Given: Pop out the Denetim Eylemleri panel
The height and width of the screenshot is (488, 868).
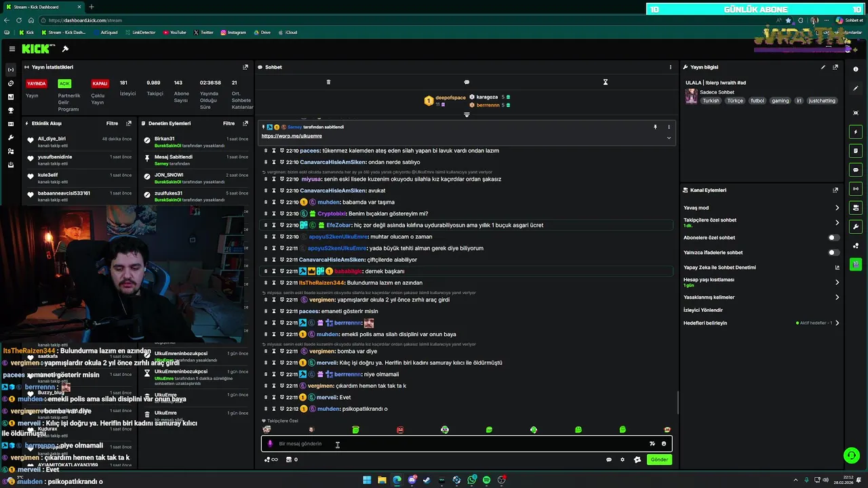Looking at the screenshot, I should tap(245, 123).
